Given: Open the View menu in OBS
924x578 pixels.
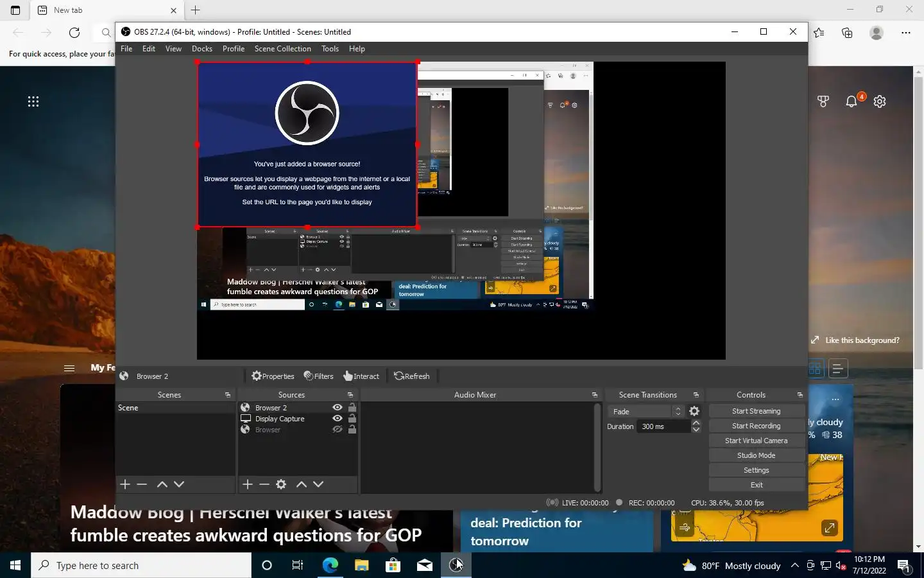Looking at the screenshot, I should pyautogui.click(x=173, y=49).
